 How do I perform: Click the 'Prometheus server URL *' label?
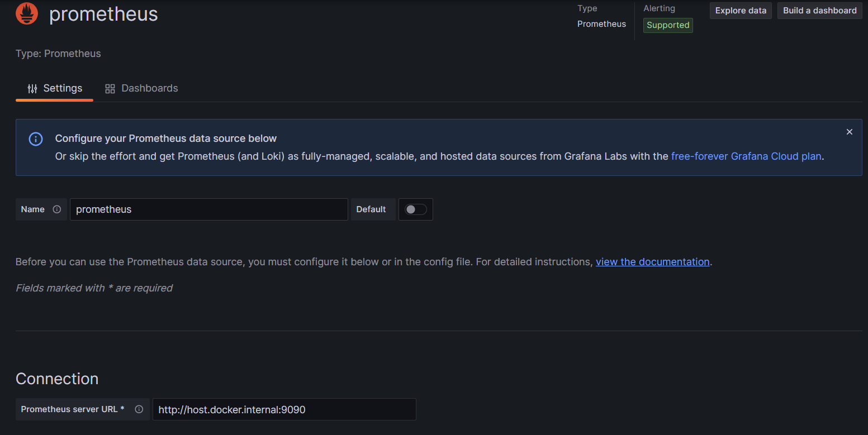coord(73,409)
